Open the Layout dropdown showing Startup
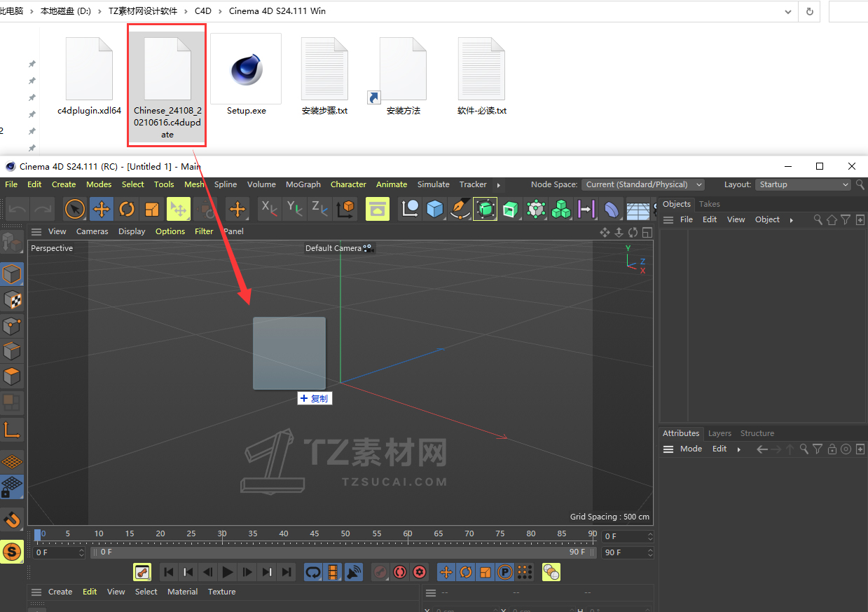The image size is (868, 612). [804, 184]
